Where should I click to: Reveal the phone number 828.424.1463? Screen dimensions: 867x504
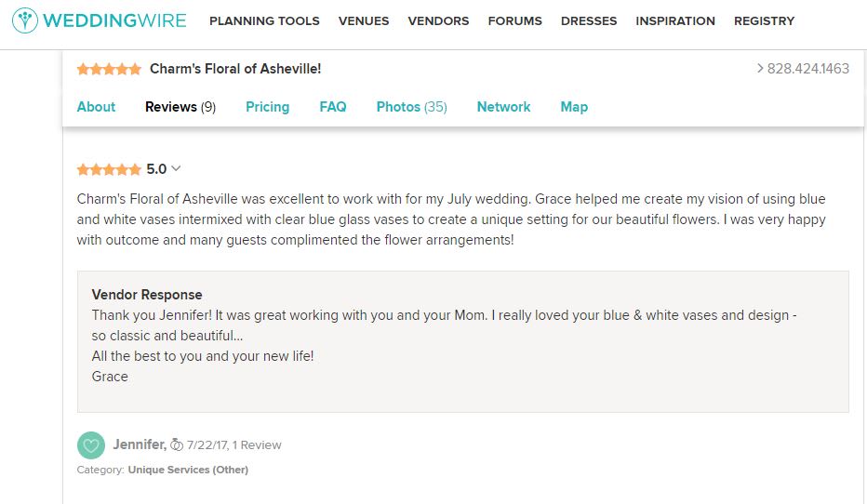pos(803,69)
